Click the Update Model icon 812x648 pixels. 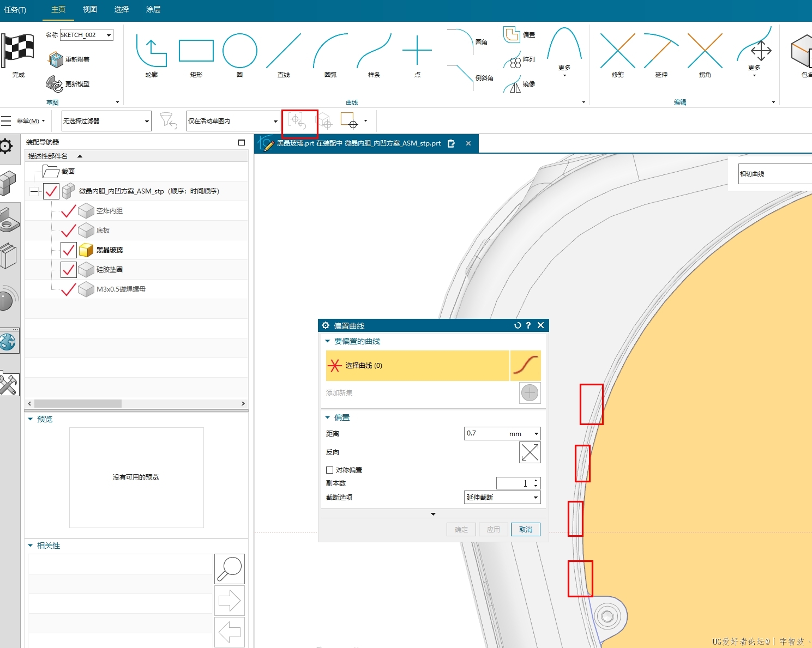(54, 83)
